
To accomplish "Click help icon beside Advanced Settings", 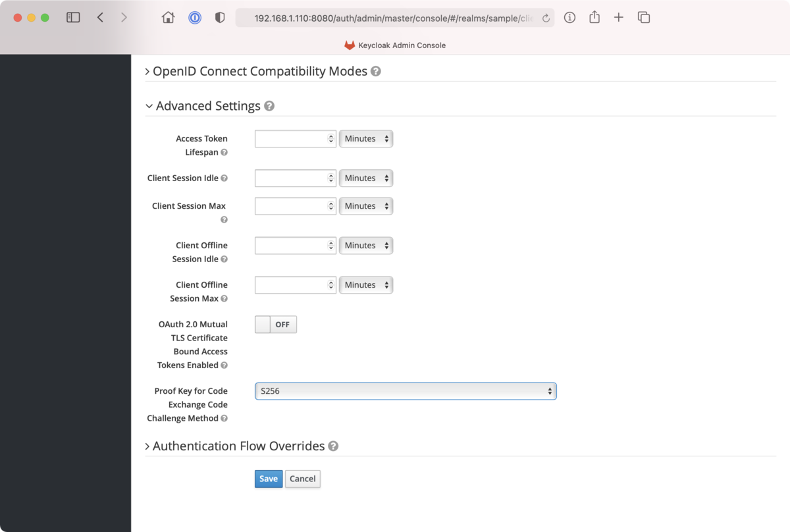I will [269, 106].
